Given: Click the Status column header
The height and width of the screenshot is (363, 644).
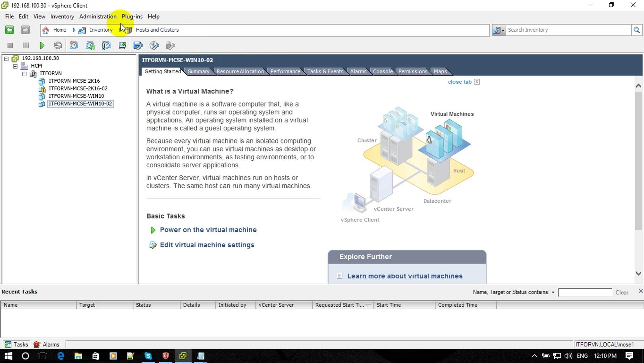Looking at the screenshot, I should coord(156,305).
